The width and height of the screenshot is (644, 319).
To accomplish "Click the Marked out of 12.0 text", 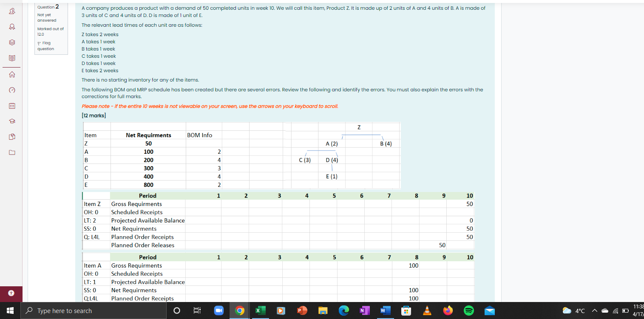I will point(51,31).
